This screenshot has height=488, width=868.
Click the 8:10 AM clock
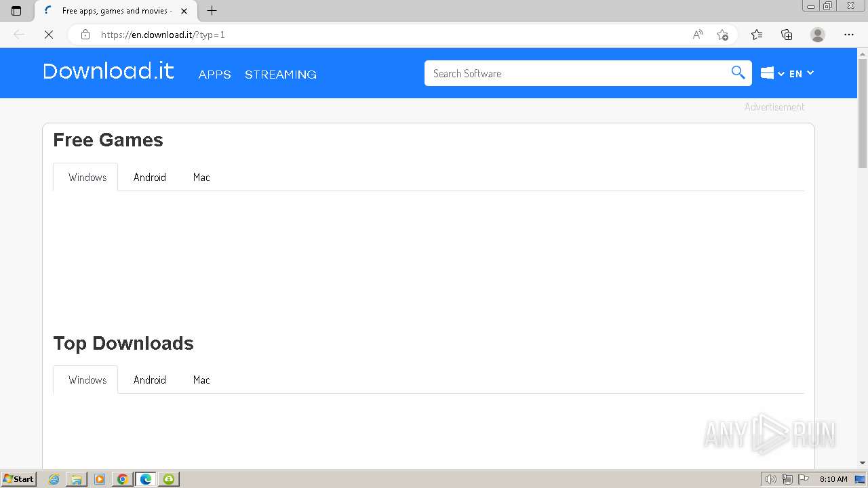click(833, 479)
